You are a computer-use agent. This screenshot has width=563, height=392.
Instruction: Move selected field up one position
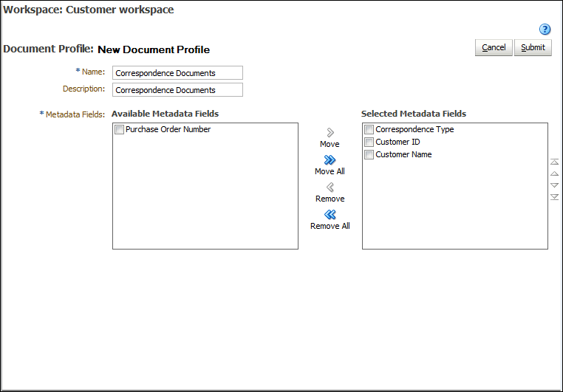(x=554, y=173)
